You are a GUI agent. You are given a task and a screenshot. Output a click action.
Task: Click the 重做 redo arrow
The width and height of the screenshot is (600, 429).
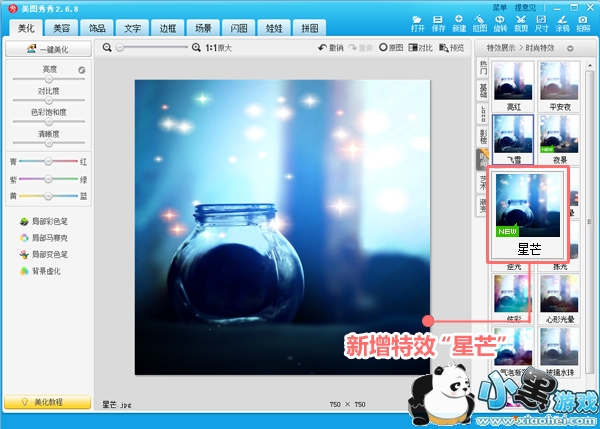pyautogui.click(x=360, y=47)
